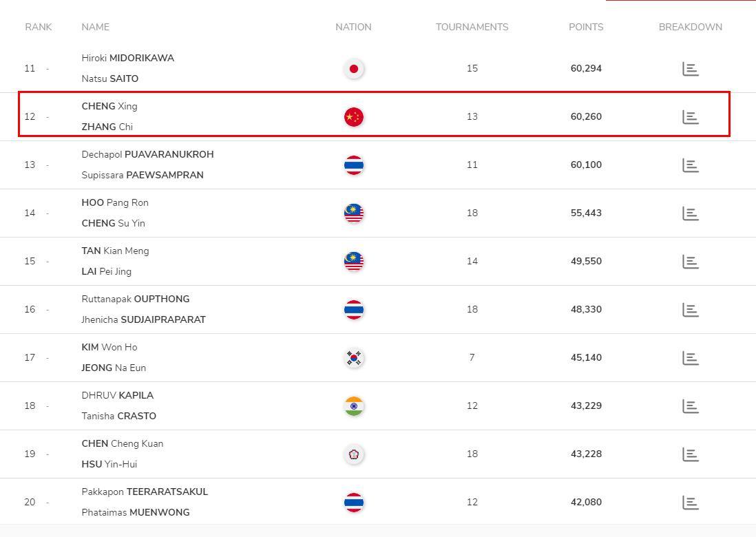The image size is (756, 537).
Task: View breakdown for Dhruv Kapila pair
Action: click(691, 406)
